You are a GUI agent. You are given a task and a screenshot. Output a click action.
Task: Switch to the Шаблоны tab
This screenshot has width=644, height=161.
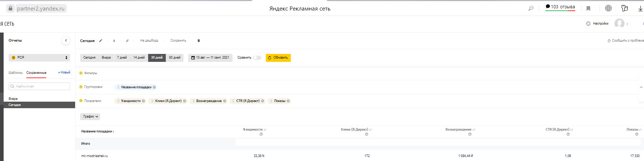tap(16, 73)
